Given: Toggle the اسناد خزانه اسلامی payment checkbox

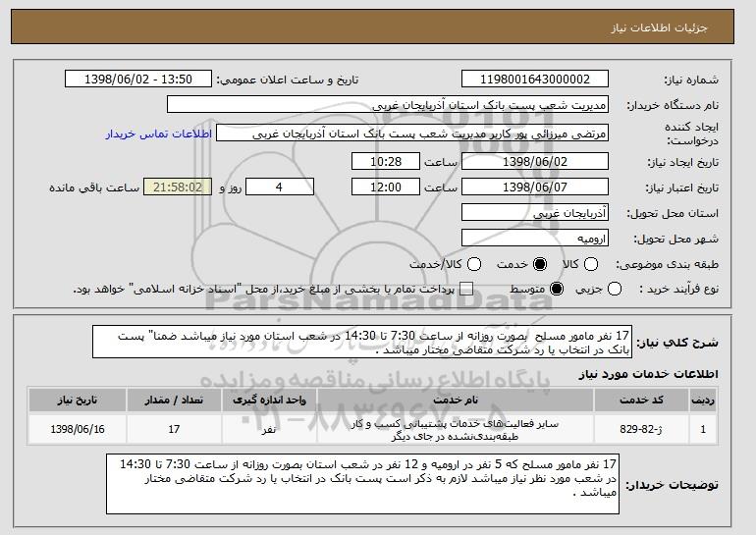Looking at the screenshot, I should tap(465, 289).
